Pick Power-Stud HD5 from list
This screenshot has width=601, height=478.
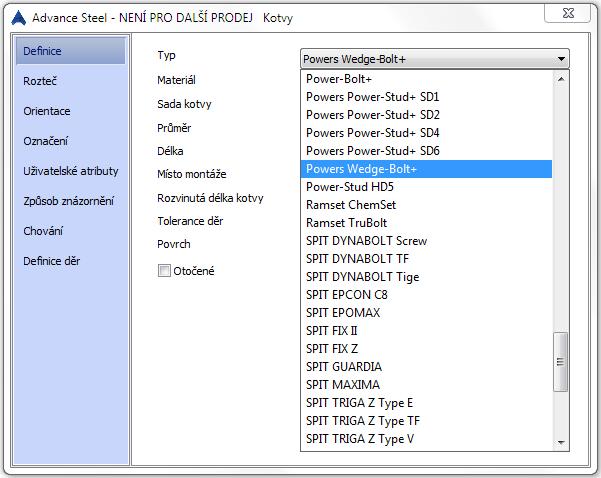pos(426,187)
